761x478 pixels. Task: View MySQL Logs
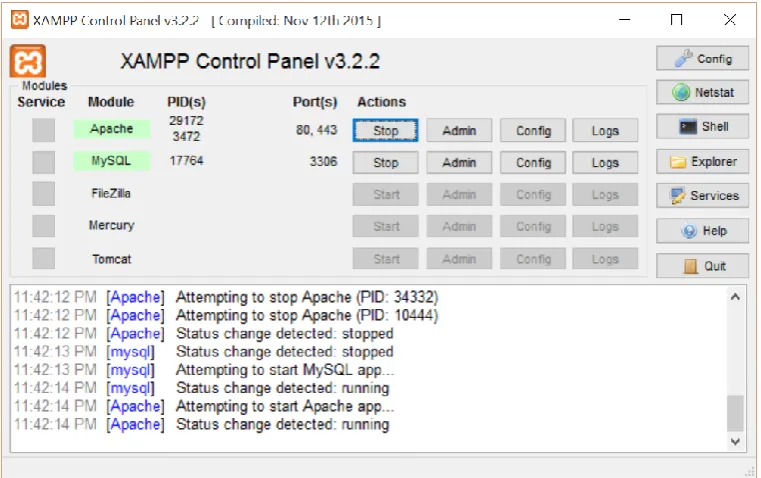click(605, 163)
